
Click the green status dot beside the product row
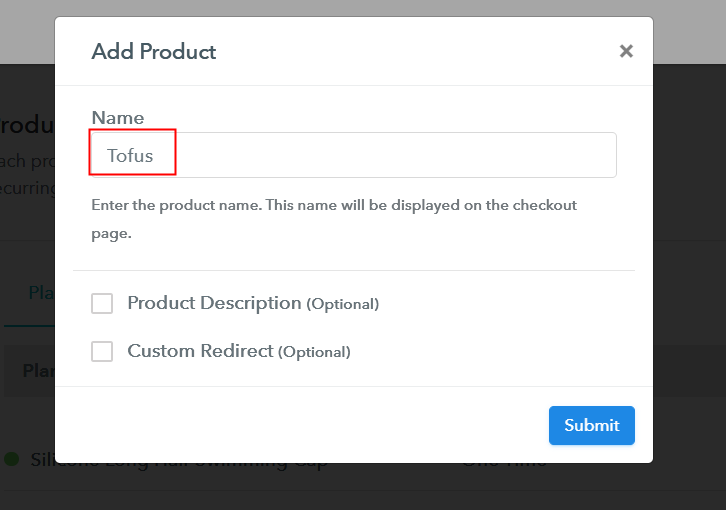point(12,459)
